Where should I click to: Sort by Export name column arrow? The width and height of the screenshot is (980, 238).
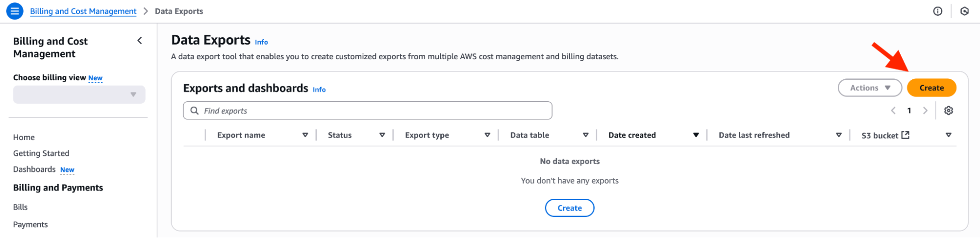pos(305,135)
